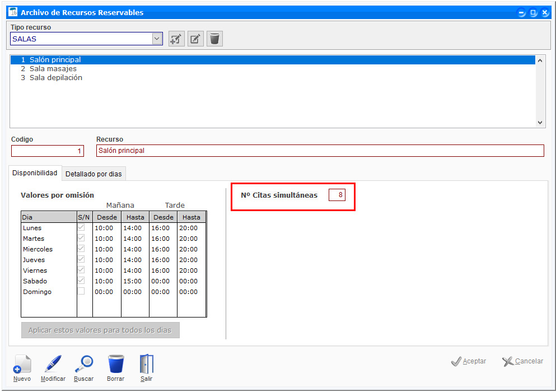Maximize the Archivo de Recursos Reservables window
The height and width of the screenshot is (392, 556).
pos(533,13)
